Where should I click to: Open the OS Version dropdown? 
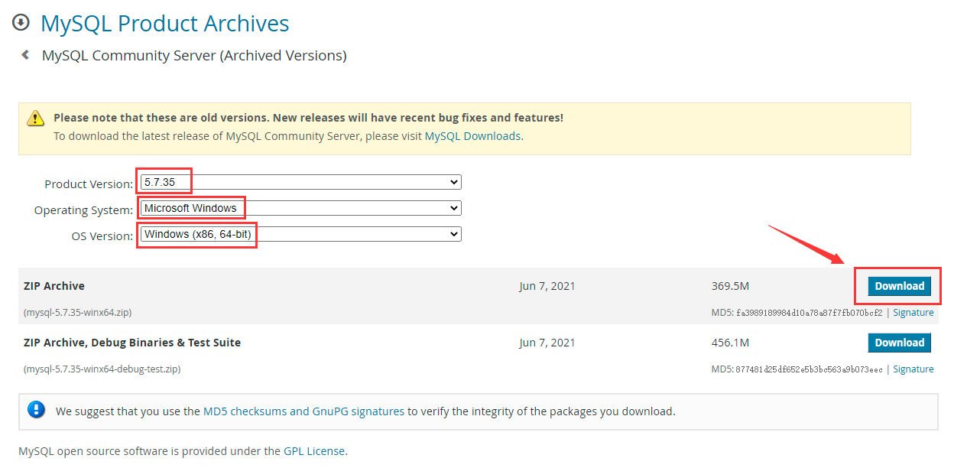[300, 234]
